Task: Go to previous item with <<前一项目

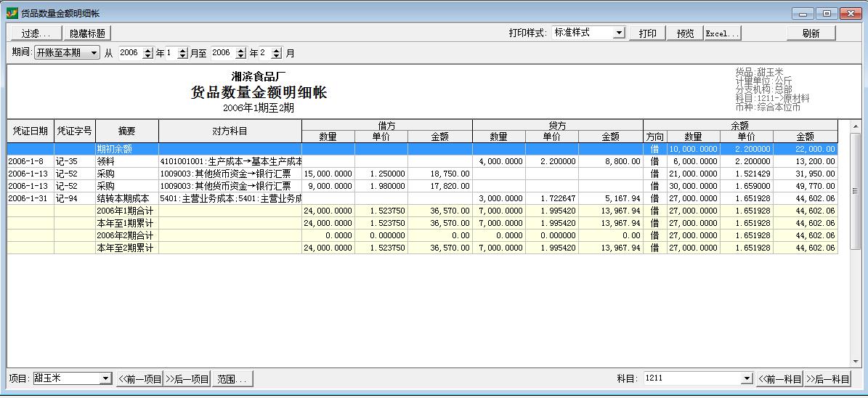Action: pos(139,378)
